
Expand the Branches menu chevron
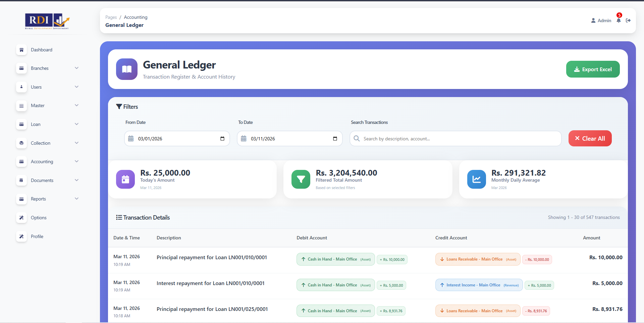76,68
